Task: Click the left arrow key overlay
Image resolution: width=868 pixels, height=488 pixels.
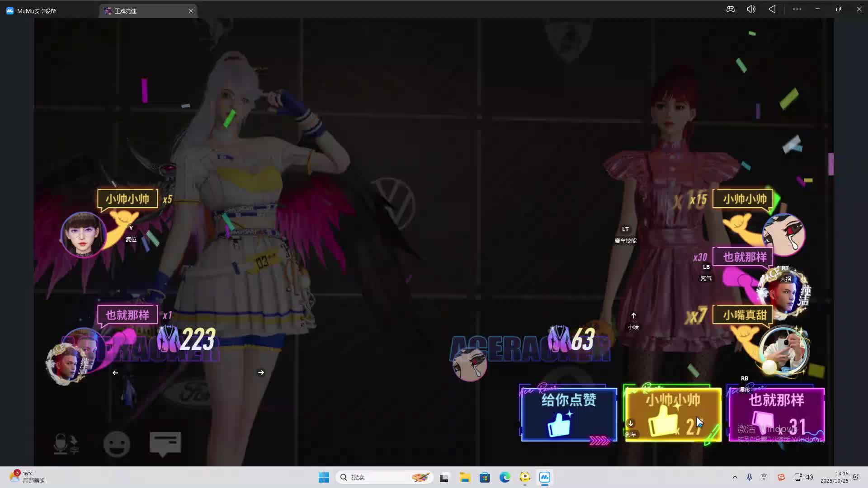Action: tap(115, 373)
